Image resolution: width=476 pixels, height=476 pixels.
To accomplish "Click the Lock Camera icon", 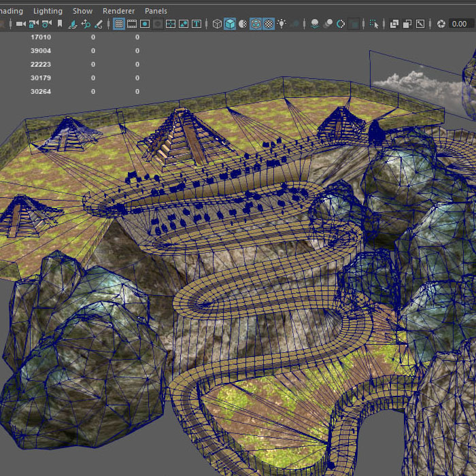I will tap(33, 24).
